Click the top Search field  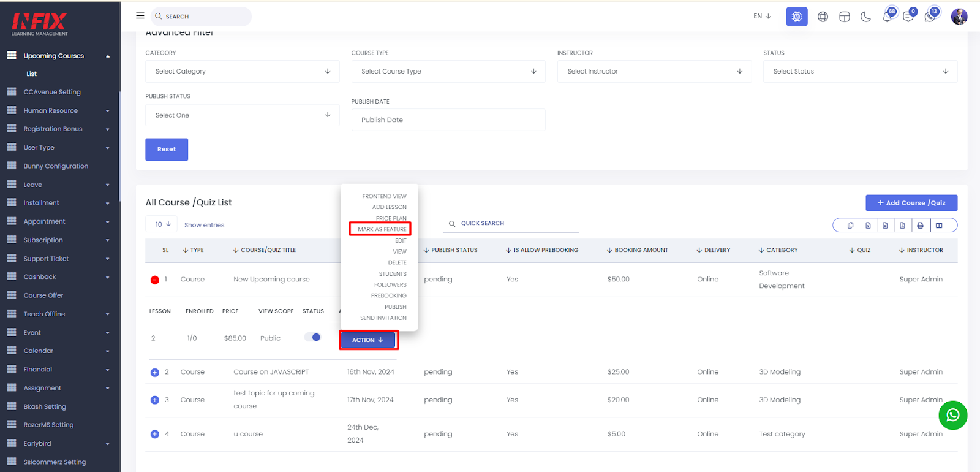pyautogui.click(x=201, y=17)
